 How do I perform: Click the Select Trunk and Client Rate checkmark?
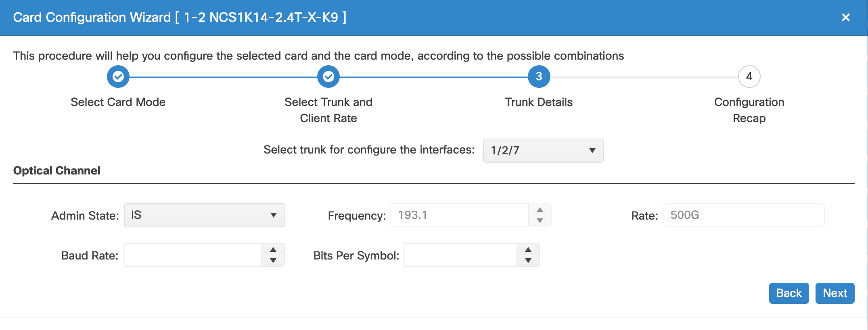click(328, 77)
